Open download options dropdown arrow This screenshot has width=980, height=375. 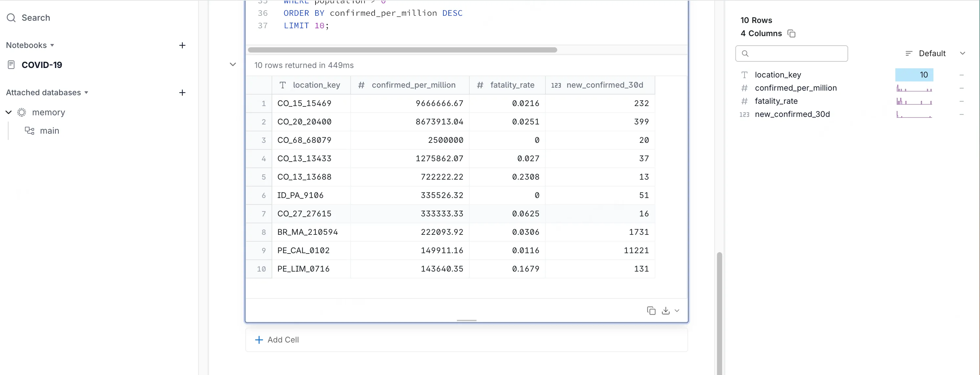pos(677,311)
